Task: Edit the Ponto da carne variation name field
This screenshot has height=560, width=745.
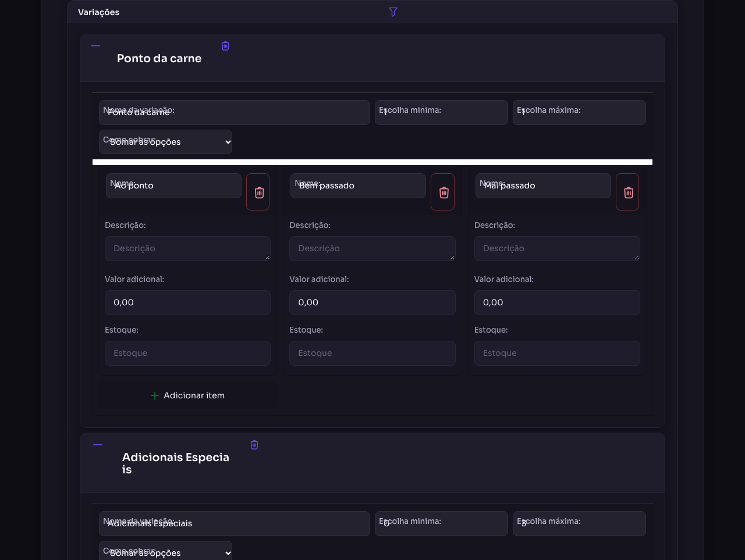Action: [x=235, y=112]
